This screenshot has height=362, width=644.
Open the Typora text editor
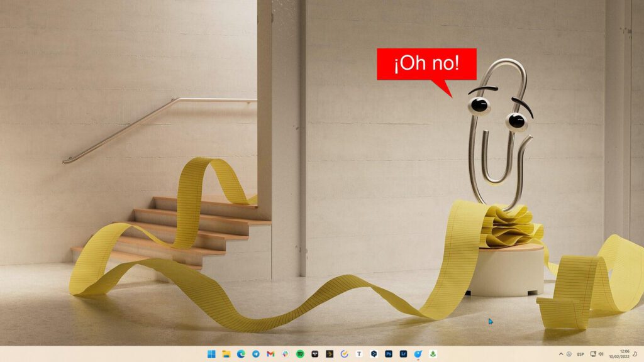point(358,353)
